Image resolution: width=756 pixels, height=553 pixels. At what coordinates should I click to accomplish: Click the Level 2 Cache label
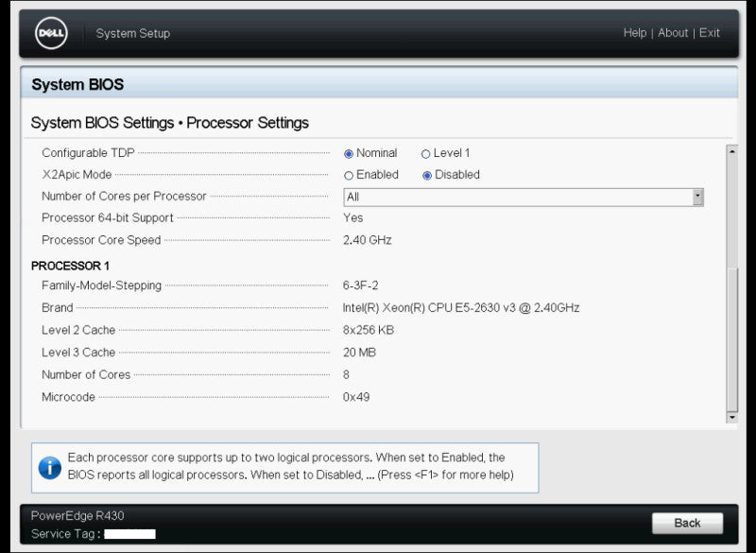pyautogui.click(x=78, y=330)
